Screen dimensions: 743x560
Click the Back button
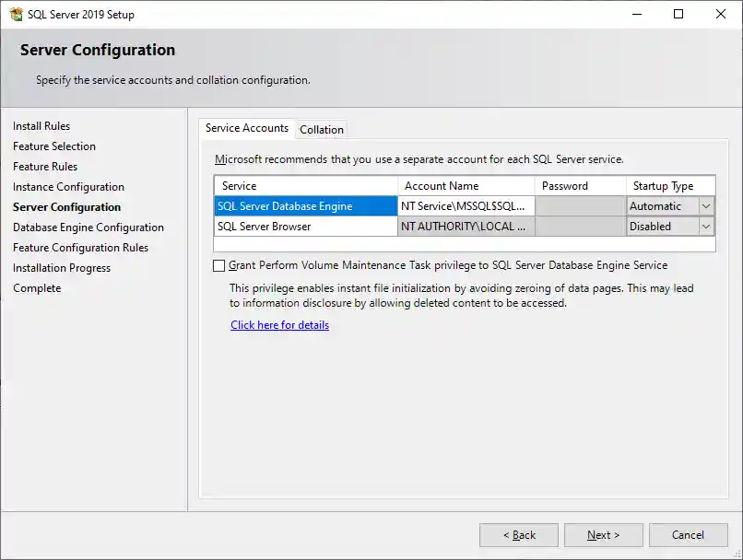tap(518, 534)
